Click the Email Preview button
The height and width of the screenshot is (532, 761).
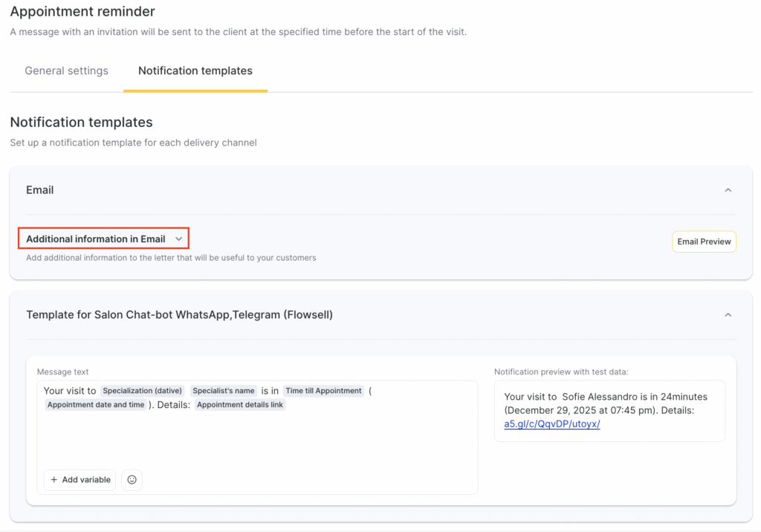click(x=704, y=241)
